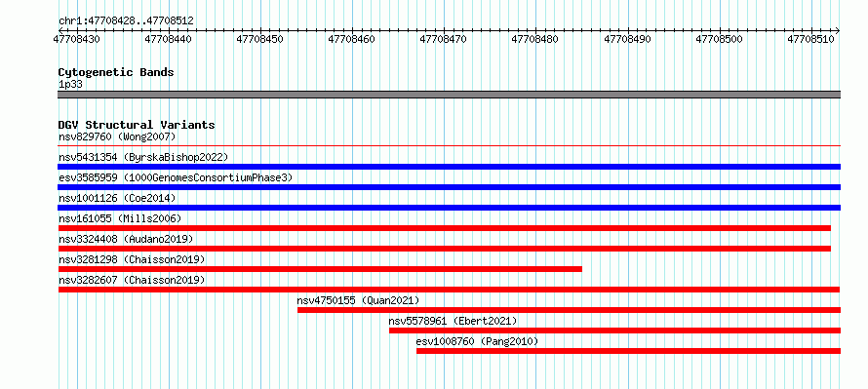Open nsv3324408 (Audano2019) label
The height and width of the screenshot is (389, 868).
click(x=126, y=239)
